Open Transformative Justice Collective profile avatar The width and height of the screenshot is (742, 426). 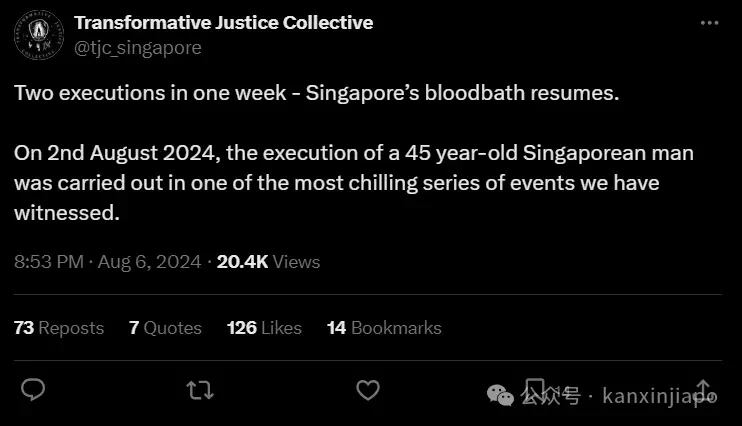click(39, 35)
